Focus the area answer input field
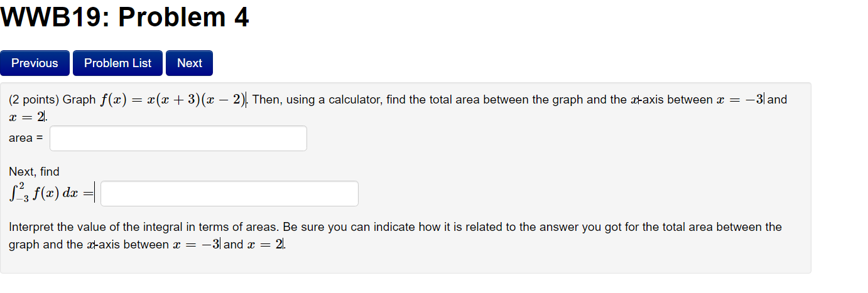 pos(178,139)
